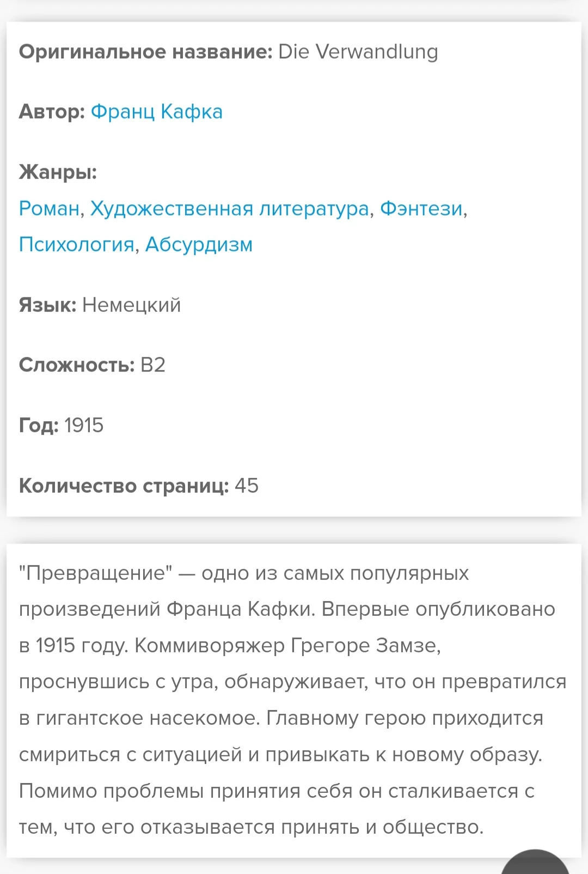Click the language value Немецкий
This screenshot has width=588, height=874.
click(x=131, y=305)
